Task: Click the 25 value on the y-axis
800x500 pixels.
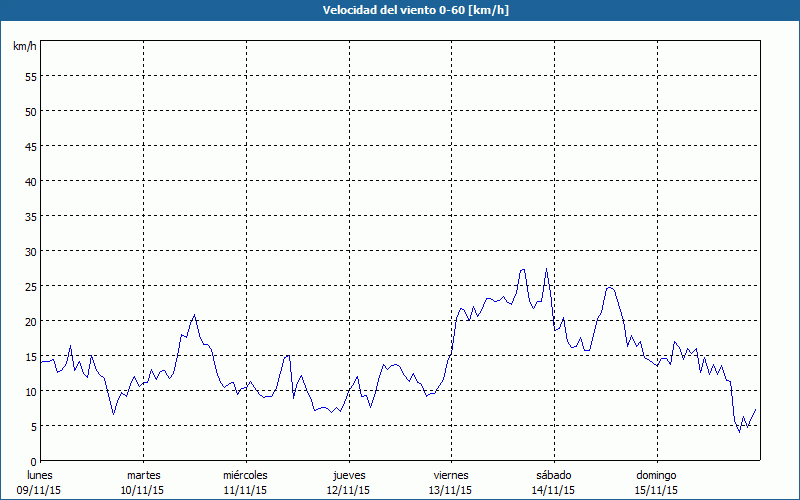Action: 30,286
